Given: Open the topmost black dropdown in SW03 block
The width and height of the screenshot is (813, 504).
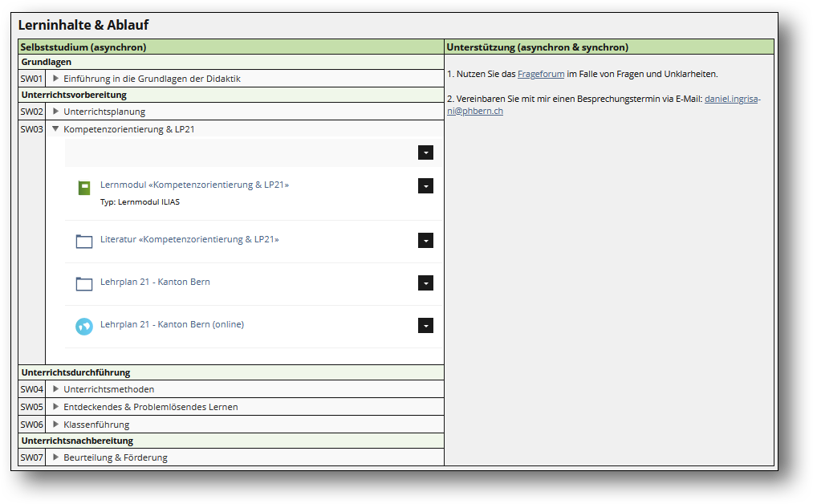Looking at the screenshot, I should click(x=425, y=152).
